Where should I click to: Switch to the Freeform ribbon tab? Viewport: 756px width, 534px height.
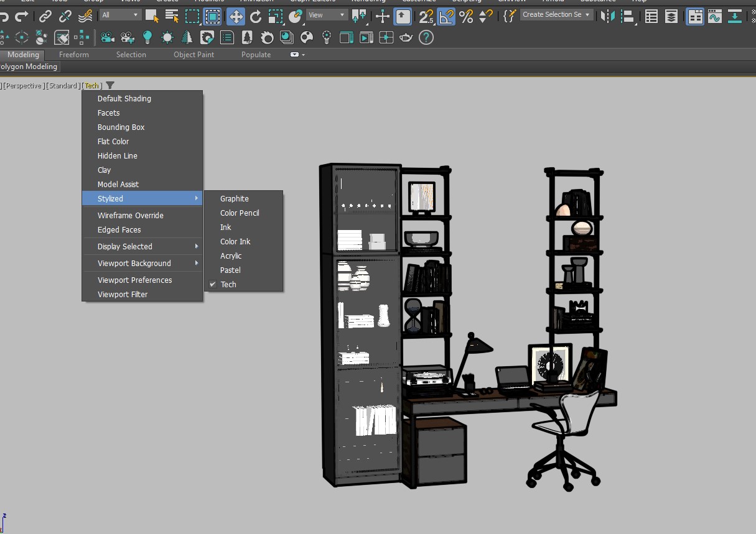point(74,55)
